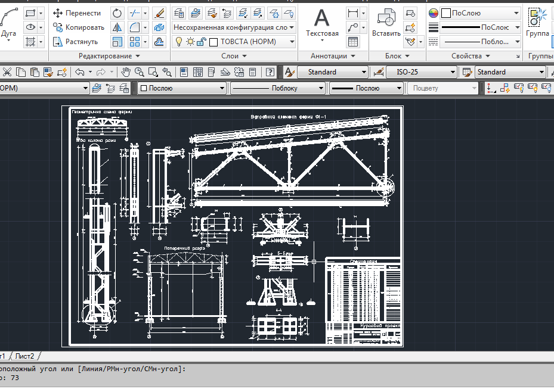Click the linear dimension icon
The width and height of the screenshot is (554, 392).
(352, 14)
